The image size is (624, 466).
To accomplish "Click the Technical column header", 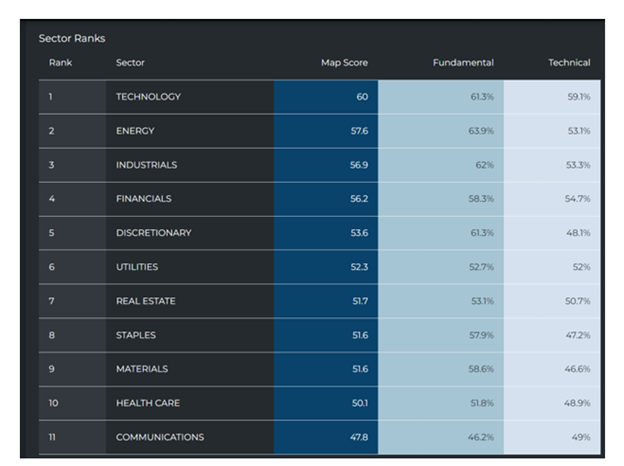I will (x=569, y=63).
